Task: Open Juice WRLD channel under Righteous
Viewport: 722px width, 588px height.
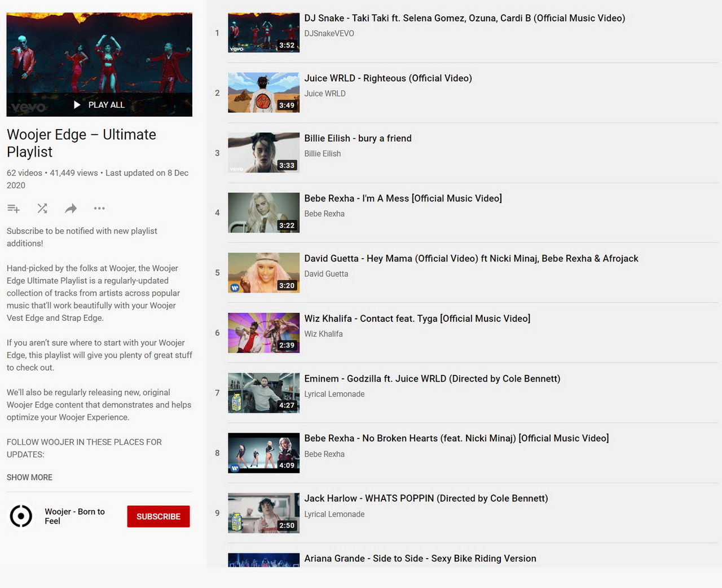Action: (x=325, y=94)
